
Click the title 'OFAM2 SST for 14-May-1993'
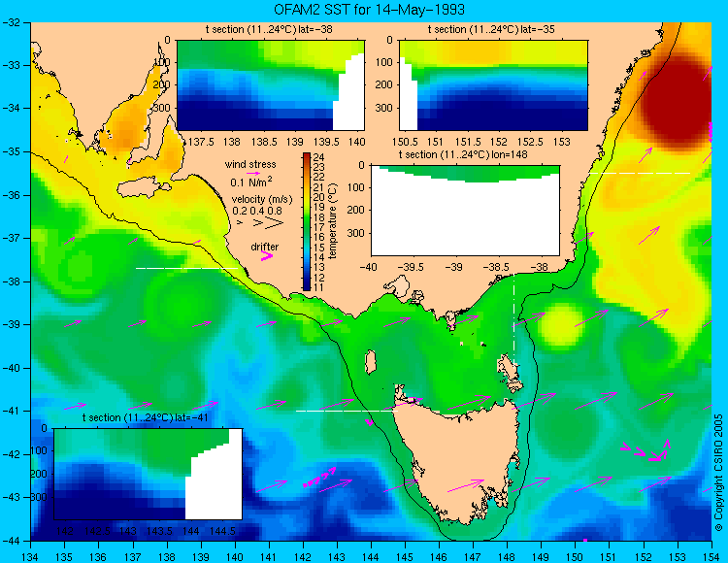pos(369,10)
